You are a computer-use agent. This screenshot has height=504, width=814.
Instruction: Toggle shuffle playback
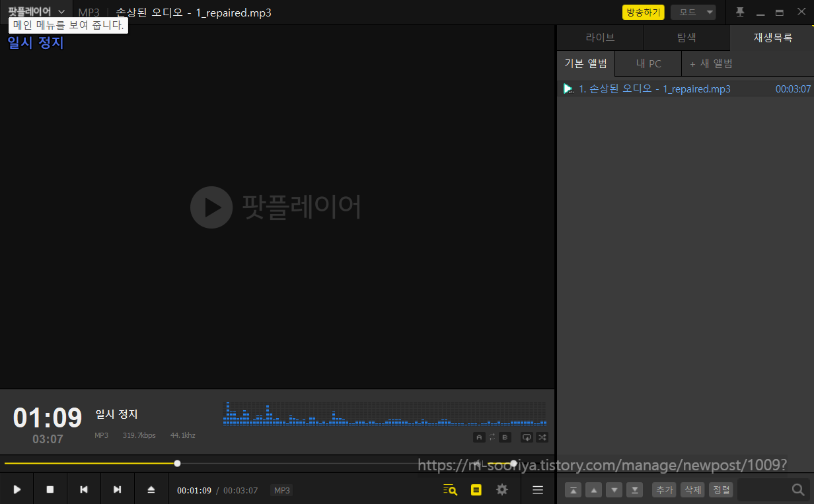pyautogui.click(x=542, y=437)
